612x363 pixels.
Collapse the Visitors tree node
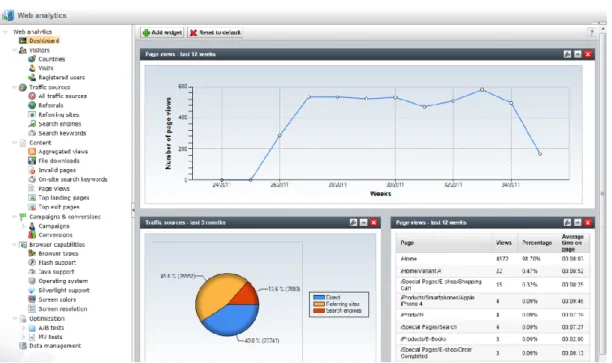(14, 50)
